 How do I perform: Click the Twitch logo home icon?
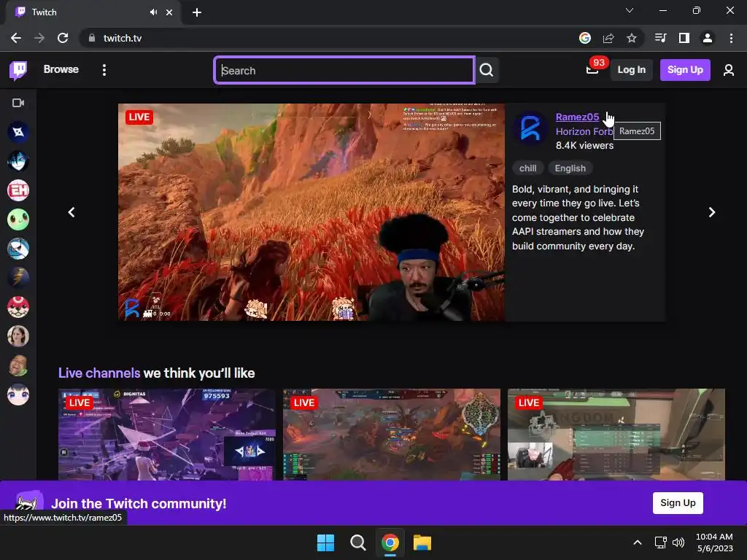(18, 70)
